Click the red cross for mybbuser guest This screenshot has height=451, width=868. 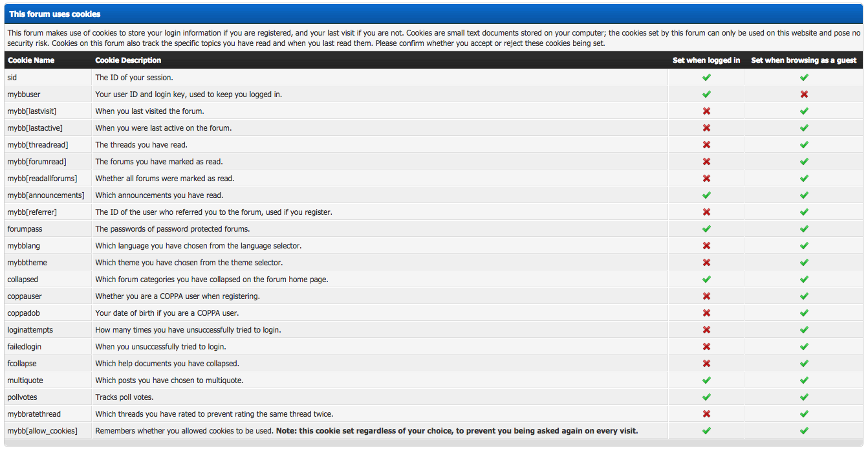(804, 94)
